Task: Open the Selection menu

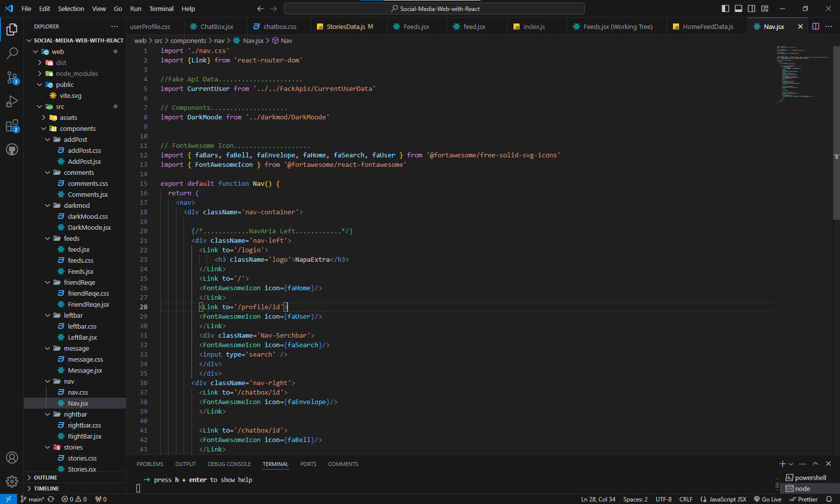Action: 71,8
